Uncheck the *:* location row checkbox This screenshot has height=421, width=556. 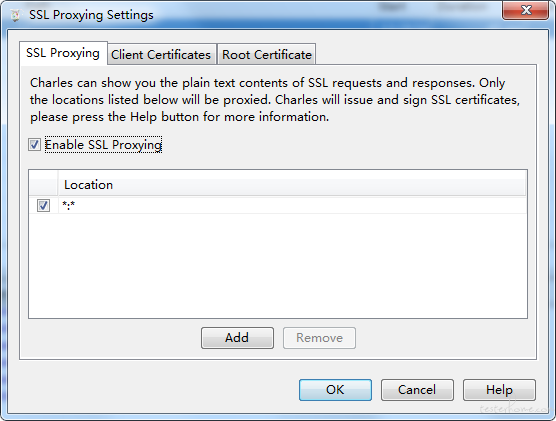click(44, 205)
